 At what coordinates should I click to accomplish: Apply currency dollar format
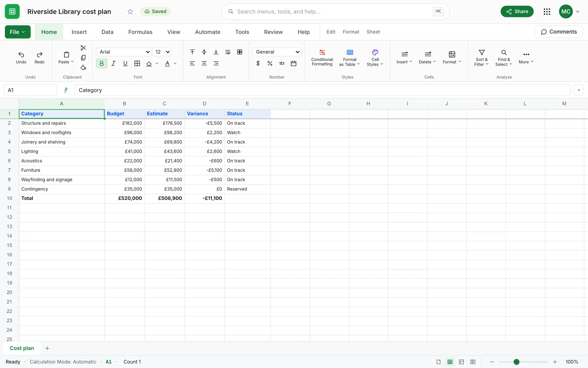tap(258, 63)
